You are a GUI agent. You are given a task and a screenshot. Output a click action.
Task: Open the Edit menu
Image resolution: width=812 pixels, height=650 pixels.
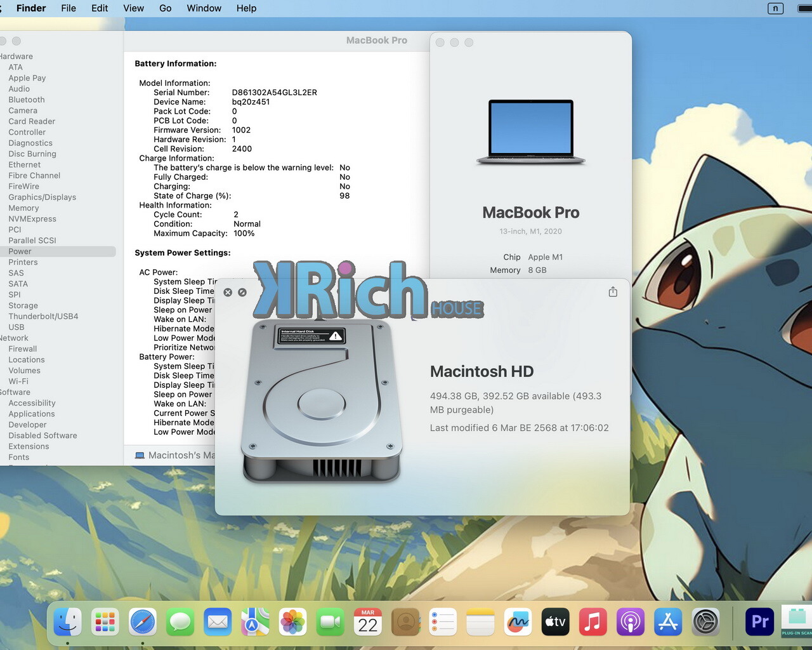100,8
